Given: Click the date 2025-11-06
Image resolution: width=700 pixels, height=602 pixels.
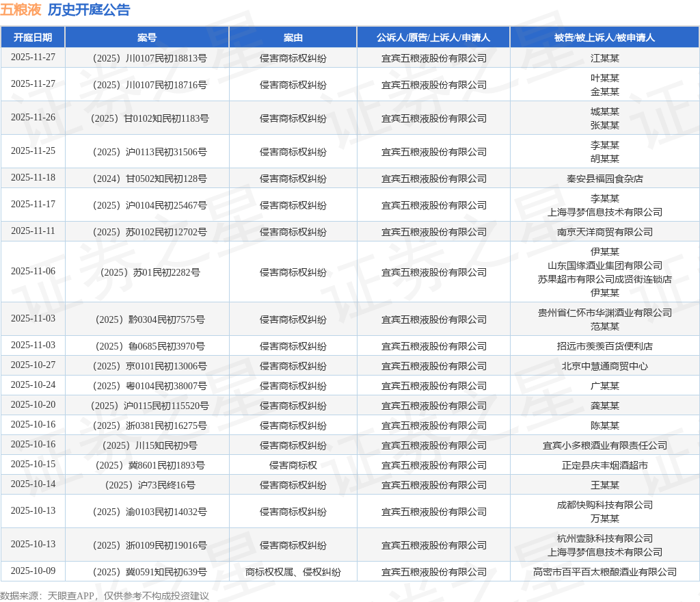Looking at the screenshot, I should click(33, 271).
